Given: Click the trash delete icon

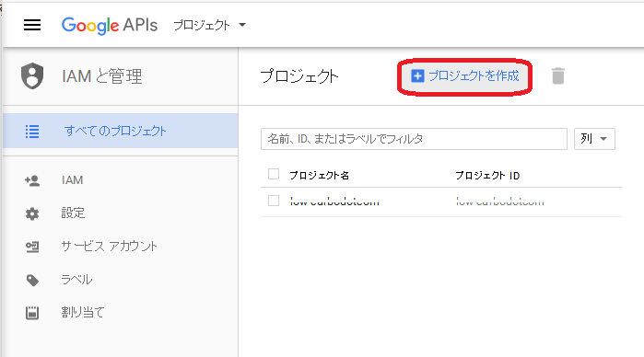Looking at the screenshot, I should pyautogui.click(x=557, y=76).
